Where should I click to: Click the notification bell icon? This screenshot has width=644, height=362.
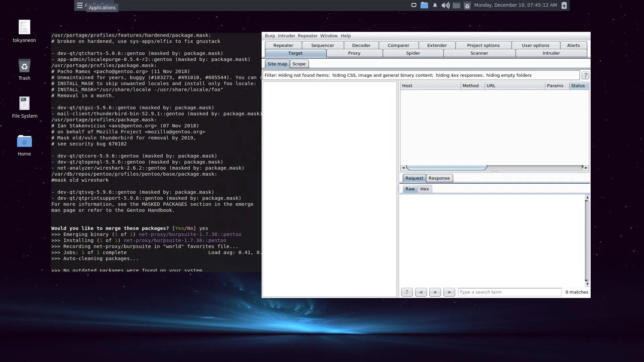[435, 5]
